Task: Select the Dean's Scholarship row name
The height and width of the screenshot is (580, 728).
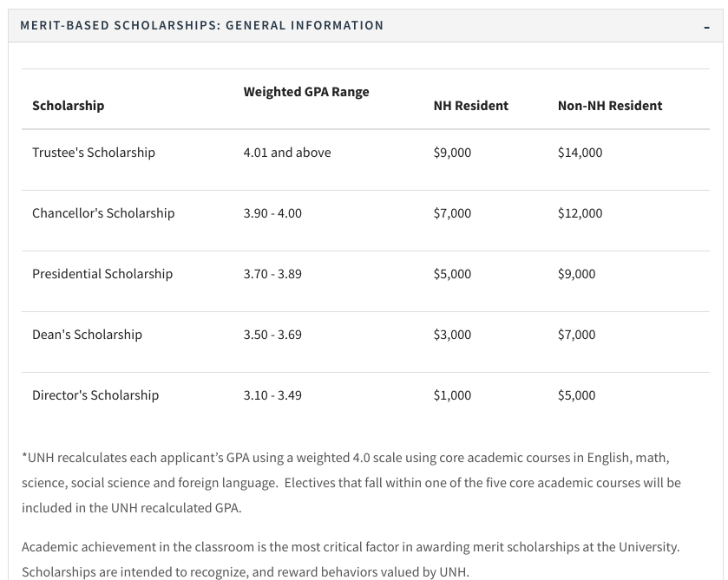Action: (x=87, y=335)
